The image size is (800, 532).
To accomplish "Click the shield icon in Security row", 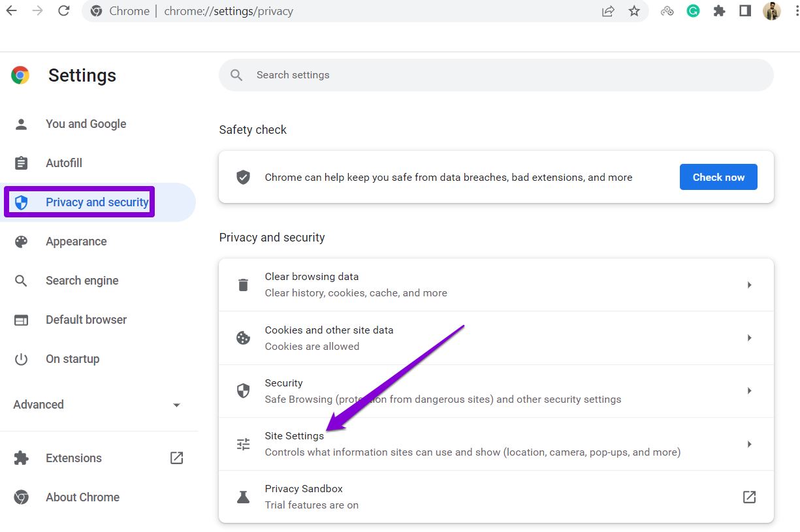I will click(243, 391).
